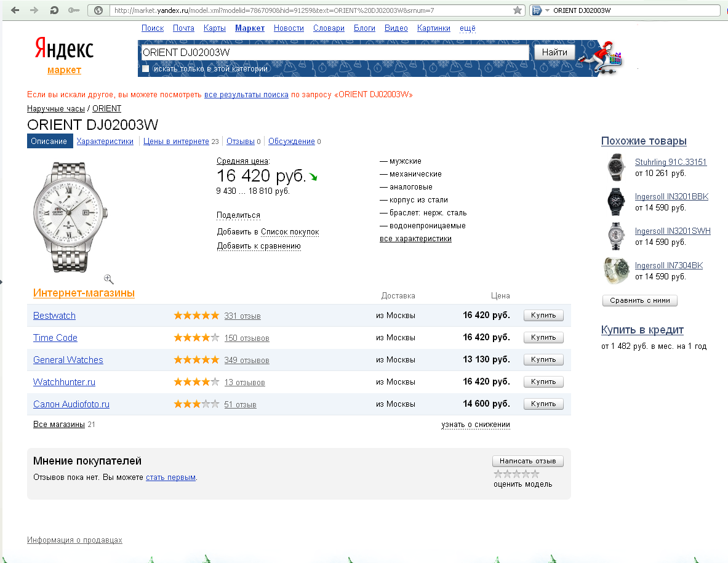
Task: Go forward with the browser forward arrow
Action: (34, 10)
